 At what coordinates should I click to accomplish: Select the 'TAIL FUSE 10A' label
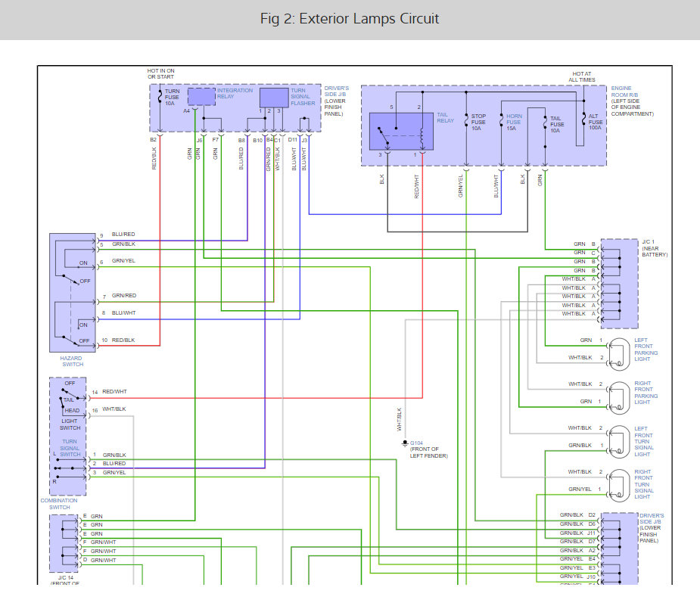(557, 125)
